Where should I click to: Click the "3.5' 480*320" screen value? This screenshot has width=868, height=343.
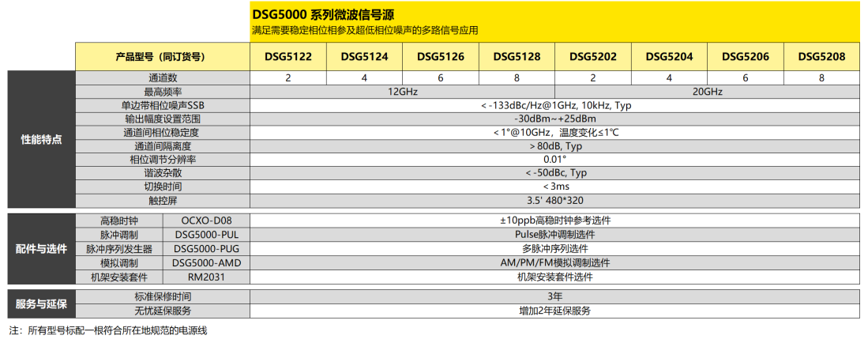point(555,201)
